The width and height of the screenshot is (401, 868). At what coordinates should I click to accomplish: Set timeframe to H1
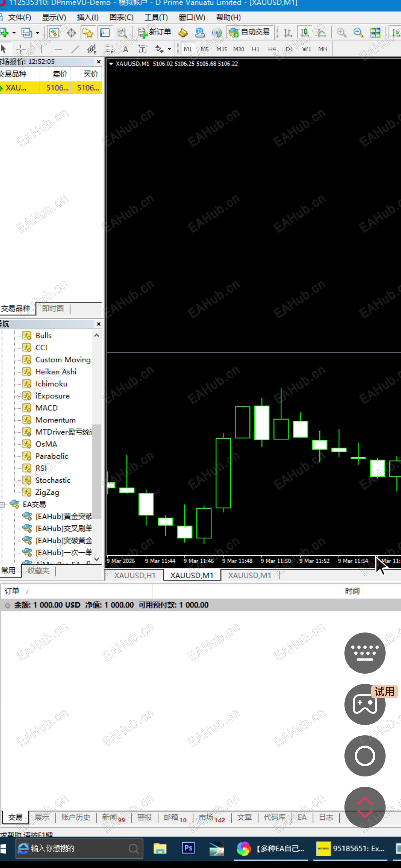(x=256, y=49)
